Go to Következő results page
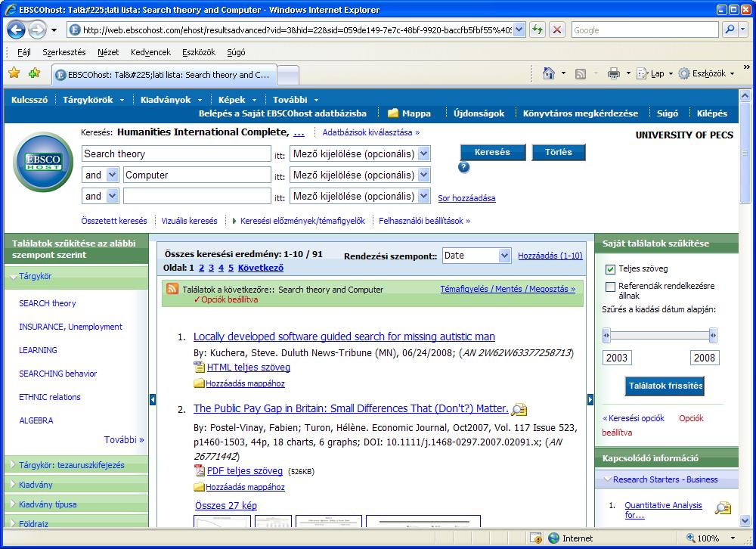This screenshot has height=549, width=756. tap(260, 268)
